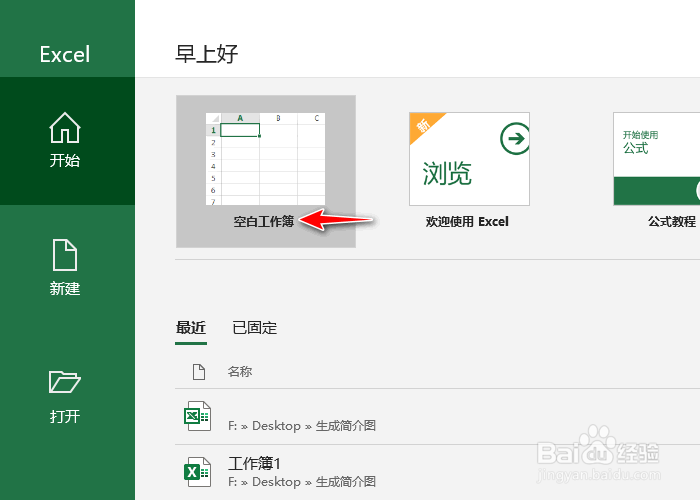
Task: Click the green arrow on 浏览 card
Action: tap(515, 138)
